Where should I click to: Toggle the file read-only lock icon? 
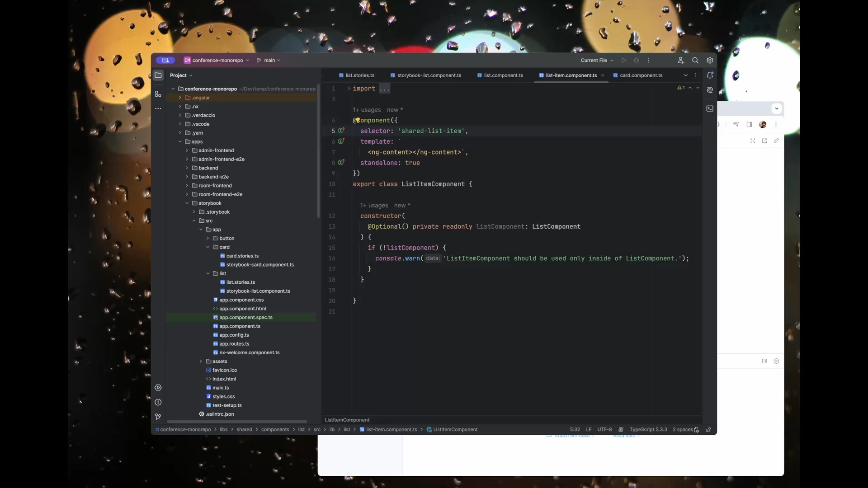click(x=708, y=430)
